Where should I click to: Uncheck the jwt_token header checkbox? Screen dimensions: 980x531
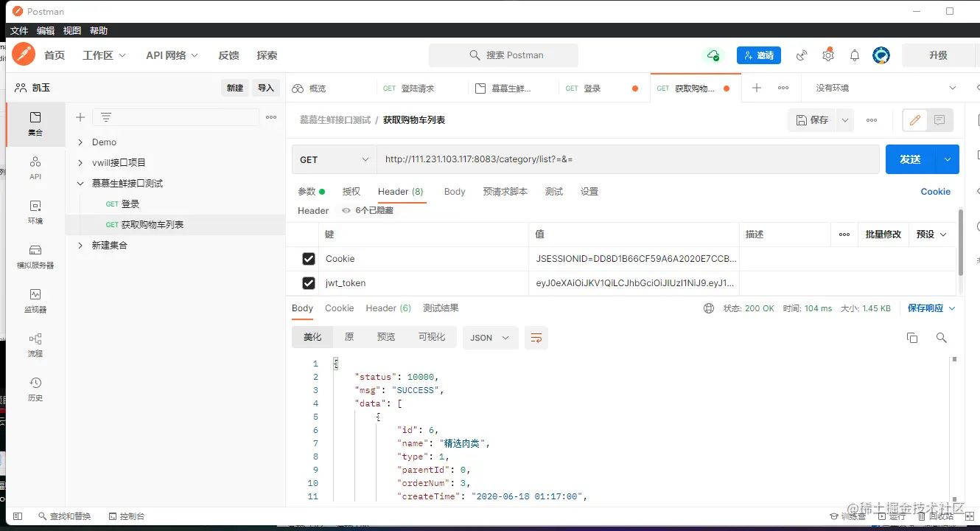tap(309, 283)
